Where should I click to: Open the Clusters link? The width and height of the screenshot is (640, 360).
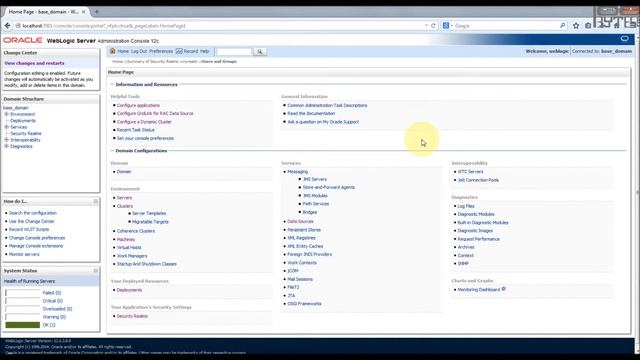pos(124,206)
